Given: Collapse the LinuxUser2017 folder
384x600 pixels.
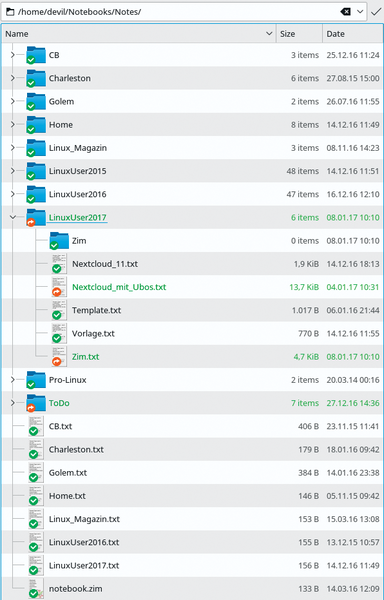Looking at the screenshot, I should tap(12, 217).
